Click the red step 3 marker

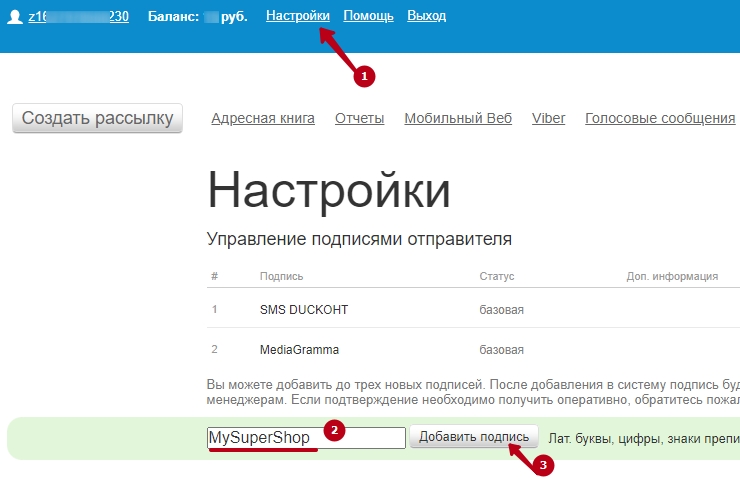coord(545,464)
